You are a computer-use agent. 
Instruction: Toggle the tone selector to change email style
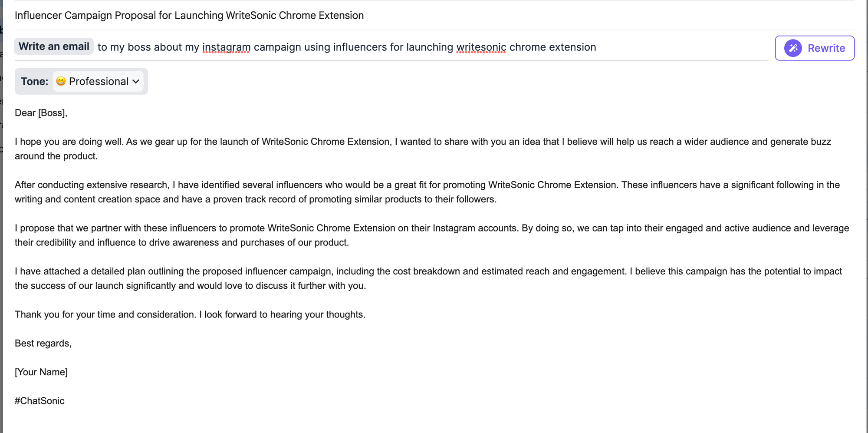point(99,81)
